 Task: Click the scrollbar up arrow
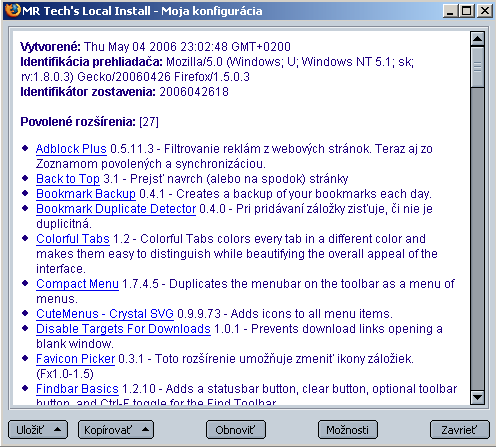coord(477,39)
